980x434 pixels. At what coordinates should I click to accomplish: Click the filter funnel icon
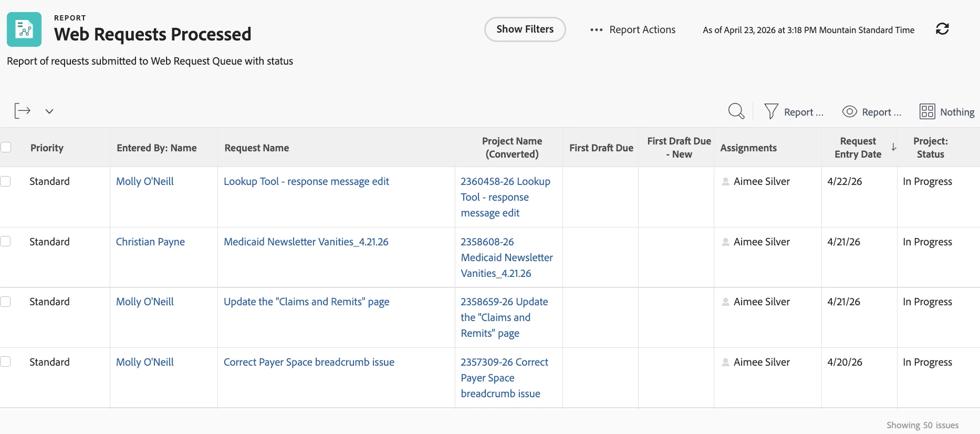771,111
